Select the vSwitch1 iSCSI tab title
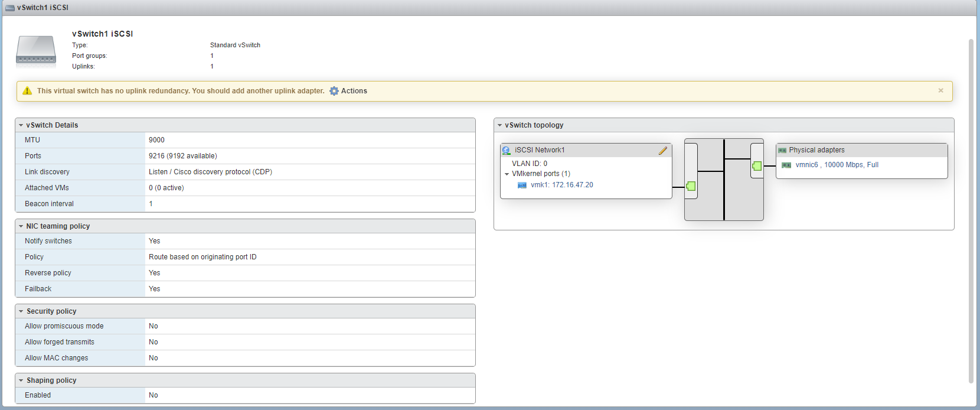The image size is (980, 410). 43,8
